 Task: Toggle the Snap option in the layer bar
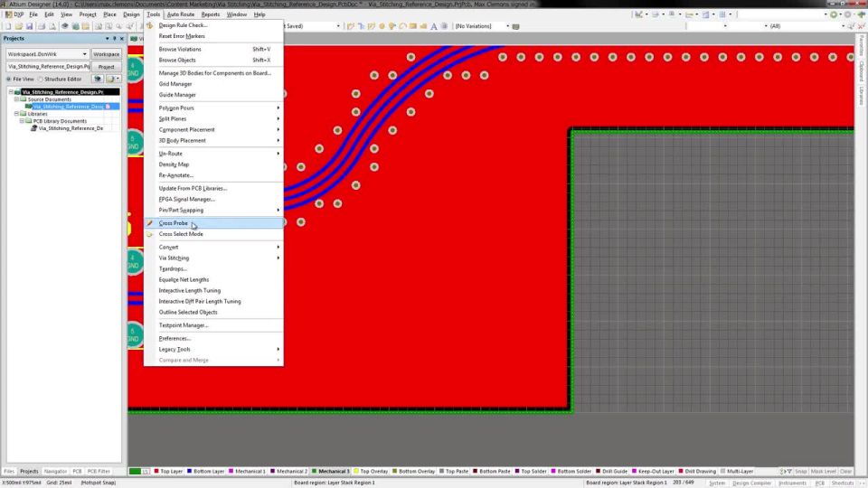pyautogui.click(x=800, y=472)
